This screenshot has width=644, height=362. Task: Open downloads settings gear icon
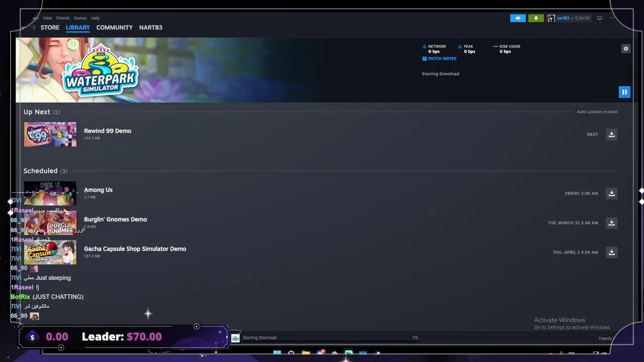(x=626, y=49)
